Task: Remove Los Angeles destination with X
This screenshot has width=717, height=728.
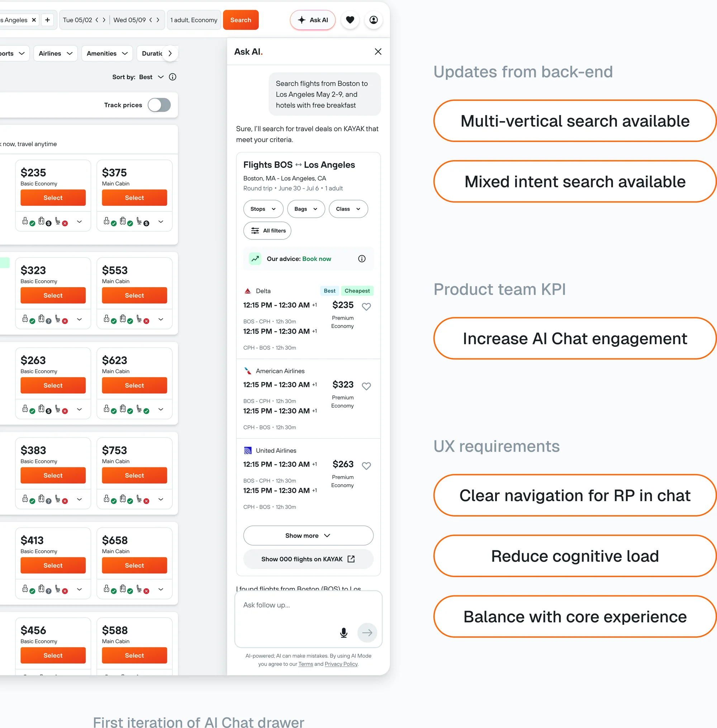Action: click(34, 20)
